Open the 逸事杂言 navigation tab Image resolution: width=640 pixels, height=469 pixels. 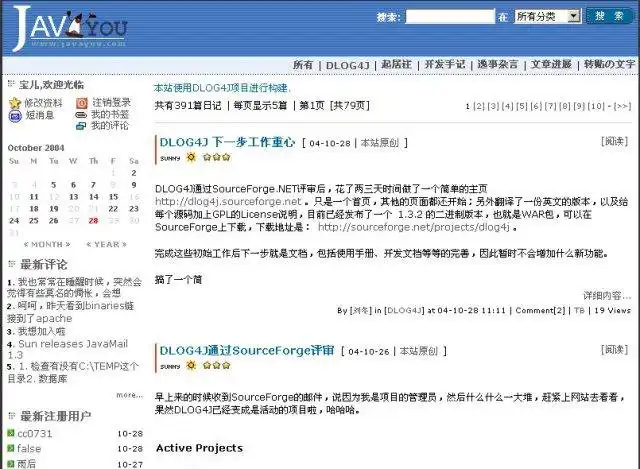coord(498,64)
